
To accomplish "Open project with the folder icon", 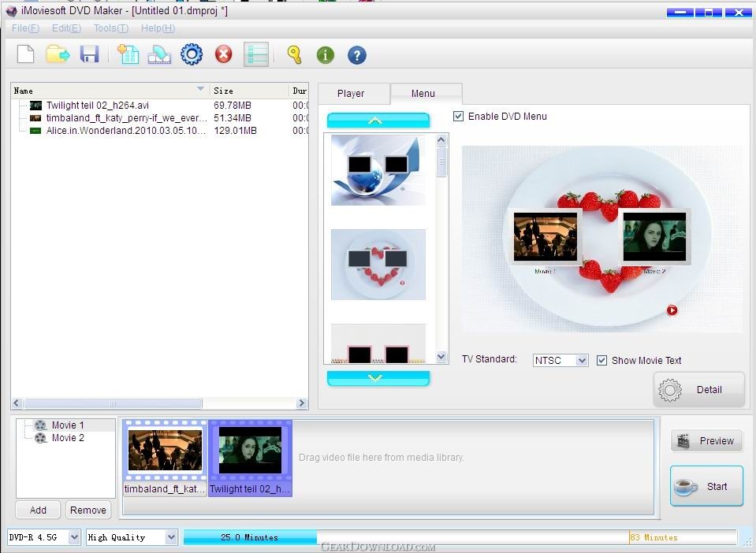I will click(58, 54).
